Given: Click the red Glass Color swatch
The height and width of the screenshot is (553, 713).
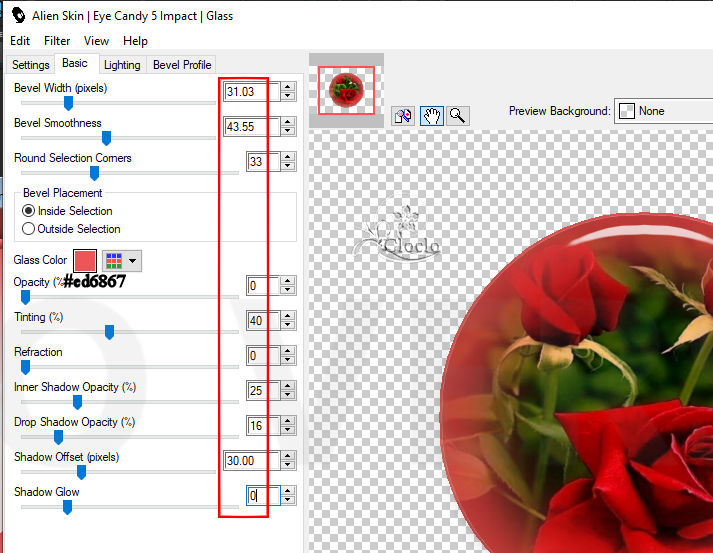Looking at the screenshot, I should (84, 260).
